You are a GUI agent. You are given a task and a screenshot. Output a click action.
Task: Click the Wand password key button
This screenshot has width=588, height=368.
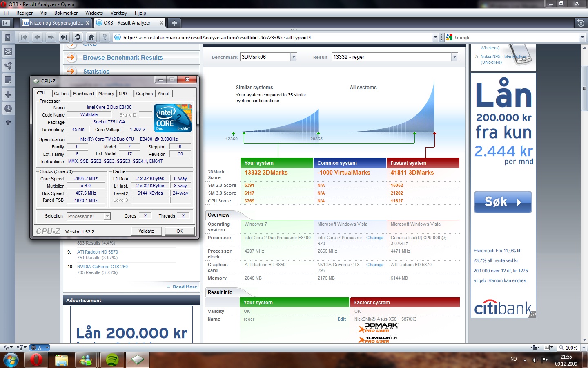click(105, 37)
